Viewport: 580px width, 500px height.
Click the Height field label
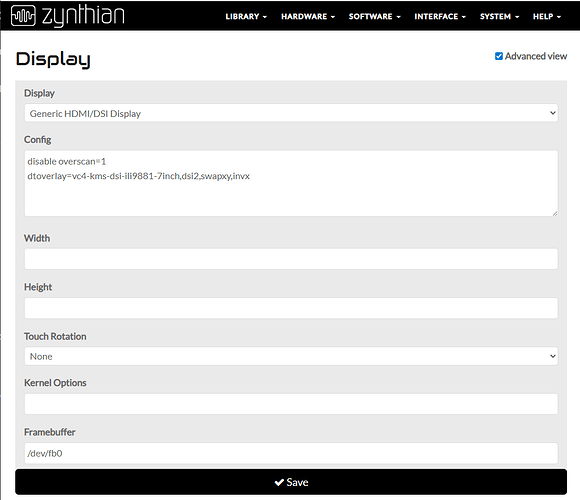[38, 287]
